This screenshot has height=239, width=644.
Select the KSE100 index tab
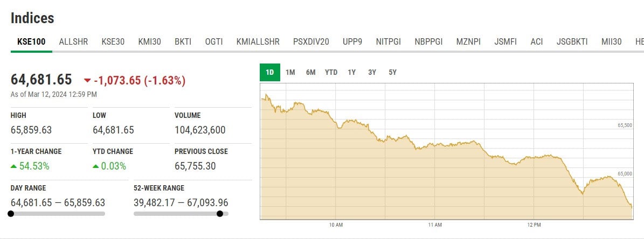[31, 41]
